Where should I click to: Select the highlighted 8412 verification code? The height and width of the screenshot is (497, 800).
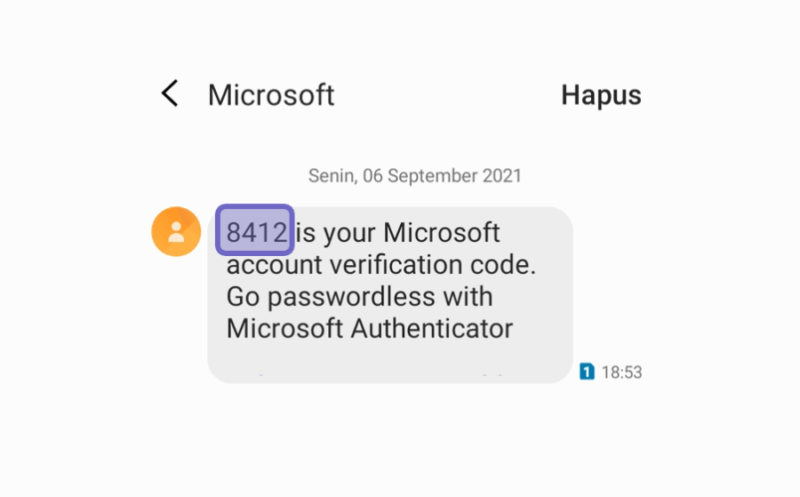pyautogui.click(x=255, y=230)
